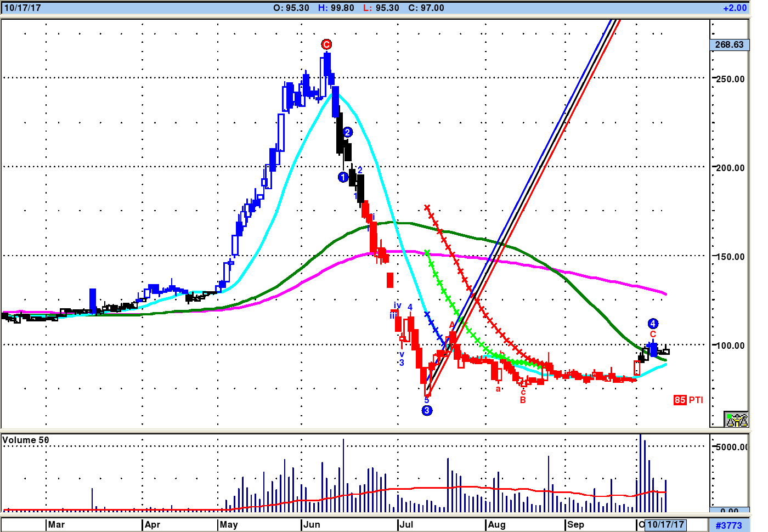Click the scales icon in chart corner
This screenshot has width=768, height=532.
pyautogui.click(x=736, y=420)
